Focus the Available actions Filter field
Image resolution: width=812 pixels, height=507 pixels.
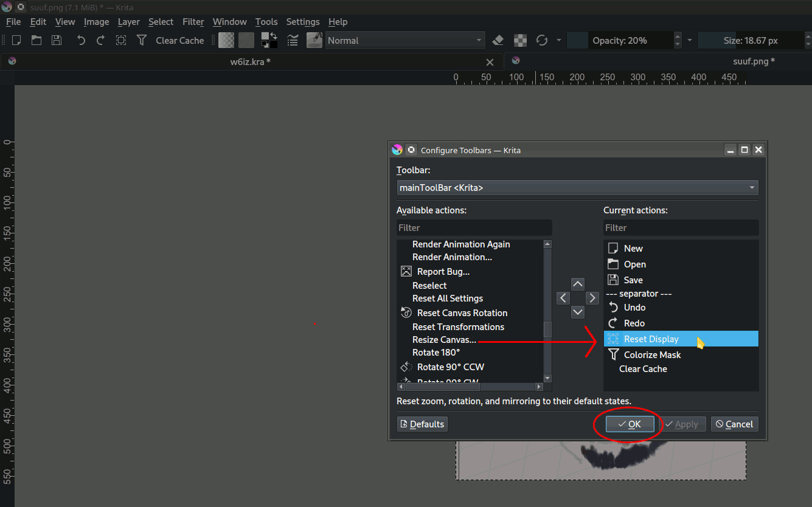click(474, 228)
